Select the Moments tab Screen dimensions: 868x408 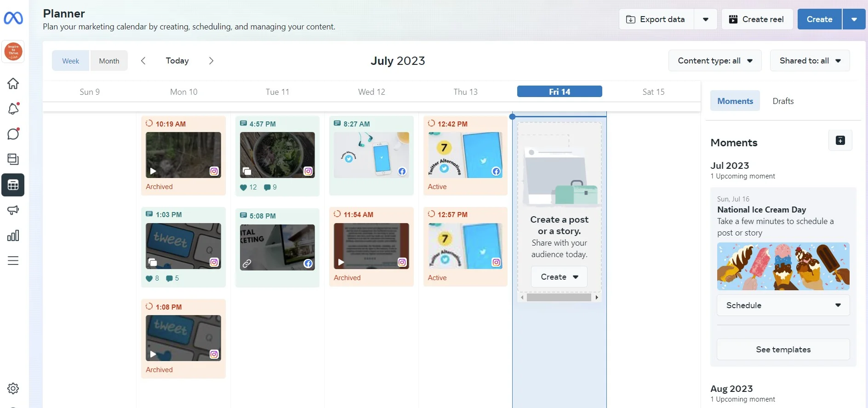[735, 101]
